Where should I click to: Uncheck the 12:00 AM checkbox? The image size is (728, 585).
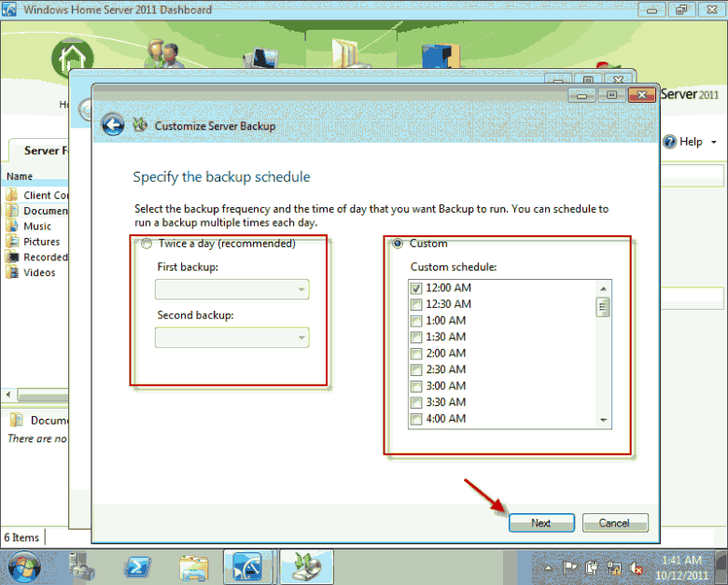pyautogui.click(x=416, y=288)
